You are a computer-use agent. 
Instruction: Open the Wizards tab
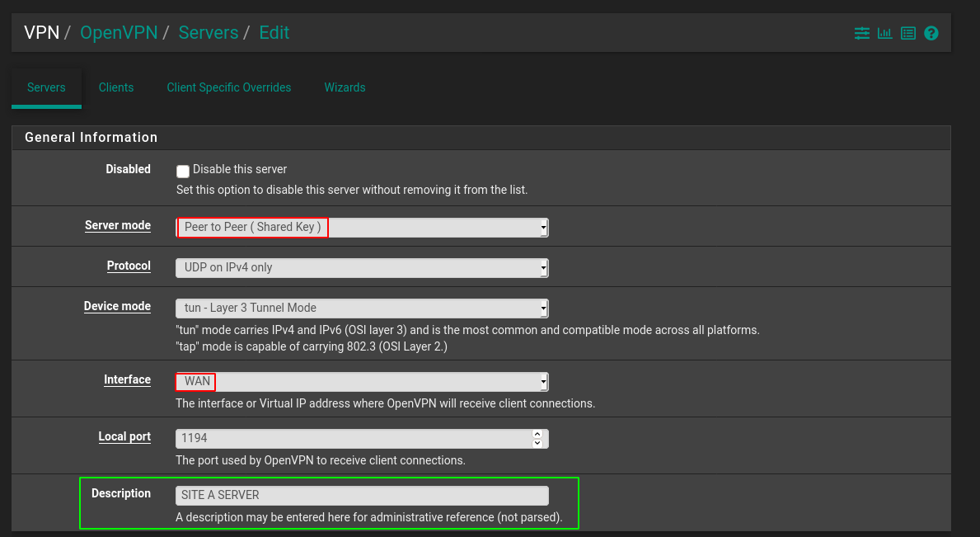(345, 87)
